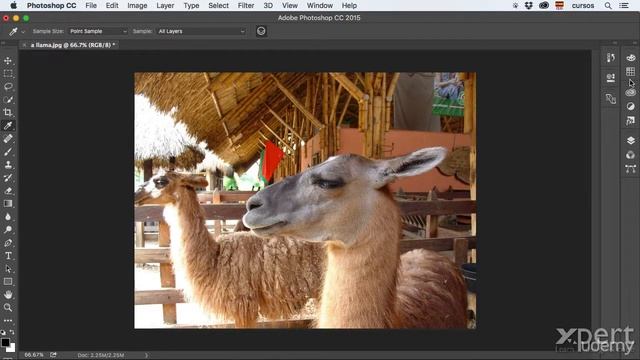Open the Photoshop CC application menu
This screenshot has height=360, width=640.
[51, 5]
